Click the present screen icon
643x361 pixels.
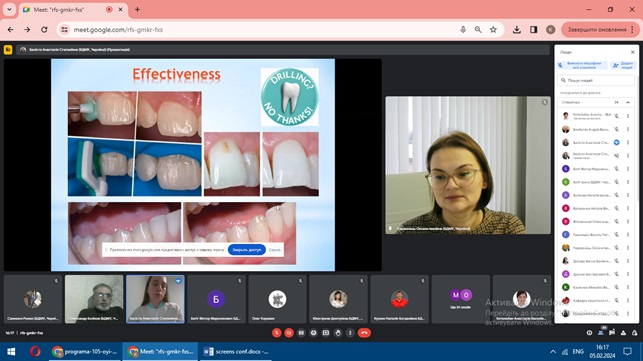click(x=326, y=333)
